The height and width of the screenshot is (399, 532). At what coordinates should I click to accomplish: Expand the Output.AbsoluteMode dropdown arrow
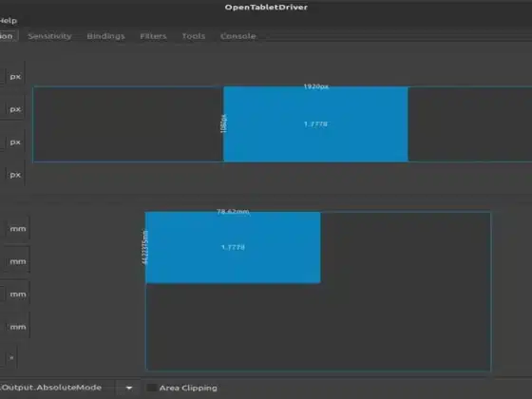coord(129,388)
